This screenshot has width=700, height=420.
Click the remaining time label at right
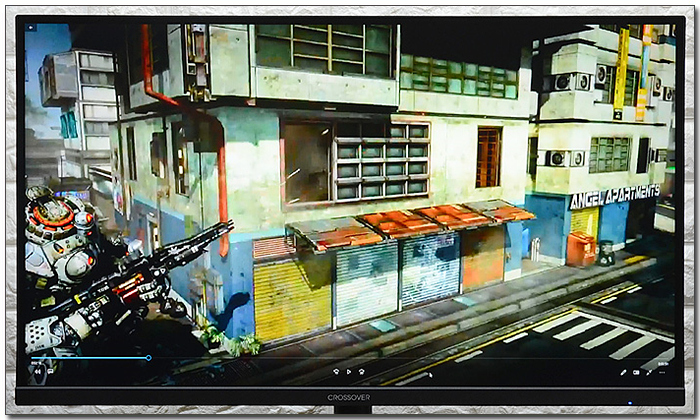tap(663, 363)
